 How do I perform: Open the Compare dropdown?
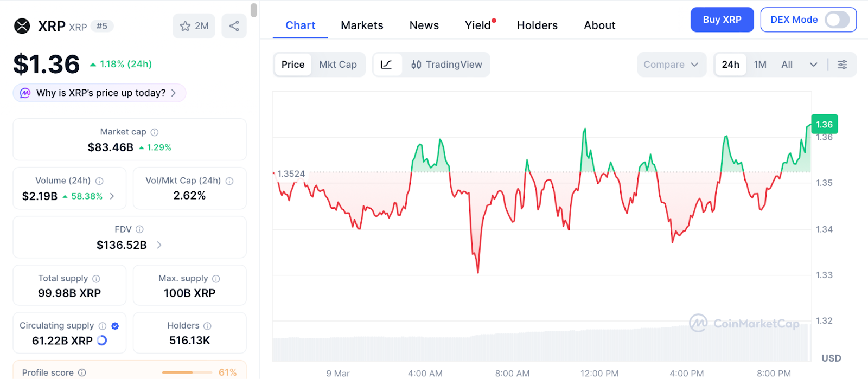[671, 65]
